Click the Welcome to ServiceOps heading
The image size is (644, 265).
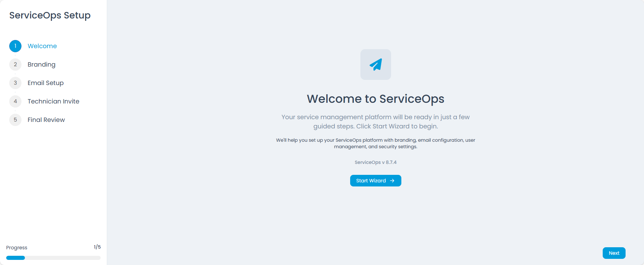pyautogui.click(x=375, y=99)
